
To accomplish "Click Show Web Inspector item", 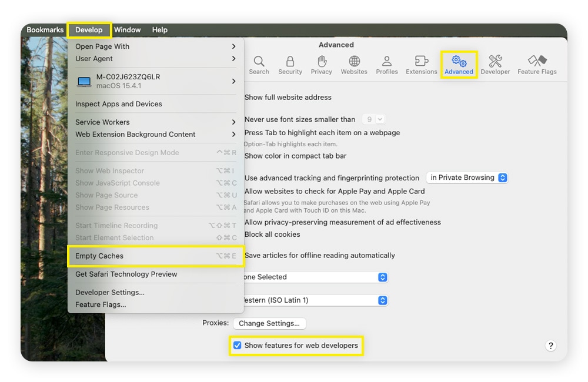I will click(156, 171).
